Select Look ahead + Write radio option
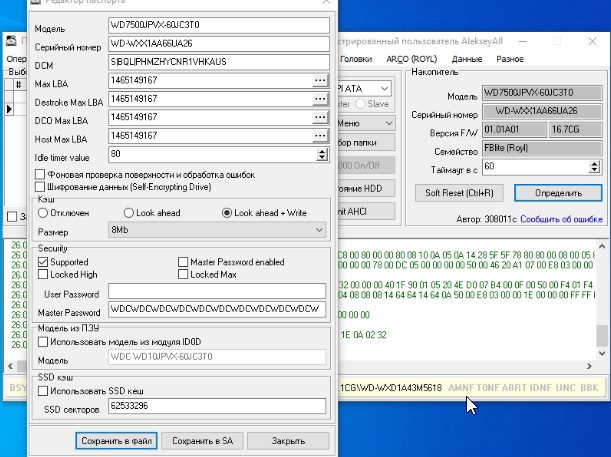 coord(227,213)
